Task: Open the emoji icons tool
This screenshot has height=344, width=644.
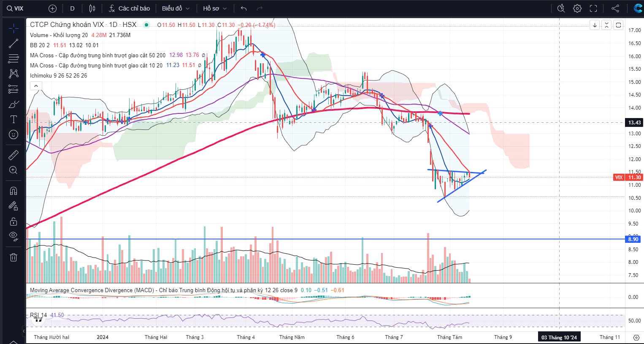Action: 14,134
